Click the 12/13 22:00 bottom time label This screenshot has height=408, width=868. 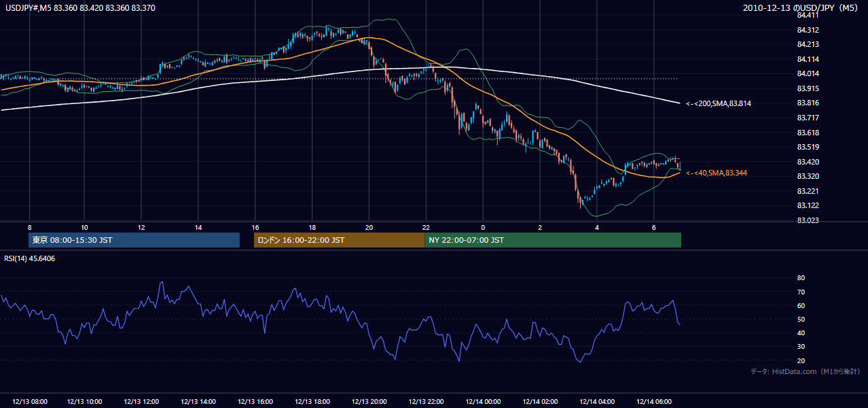coord(427,401)
